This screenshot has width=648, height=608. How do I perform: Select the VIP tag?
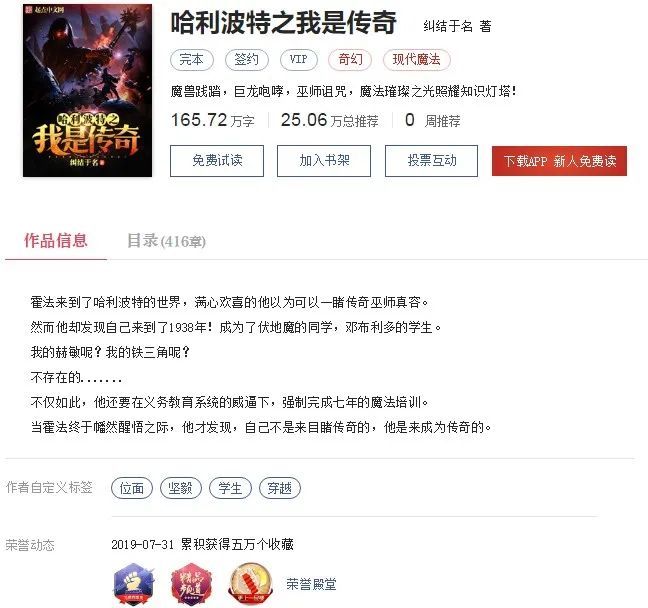[x=299, y=60]
